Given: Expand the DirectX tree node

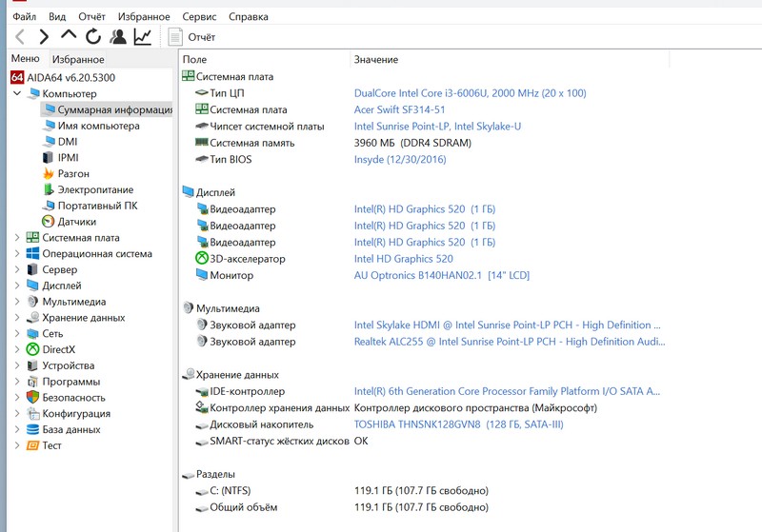Looking at the screenshot, I should tap(17, 350).
